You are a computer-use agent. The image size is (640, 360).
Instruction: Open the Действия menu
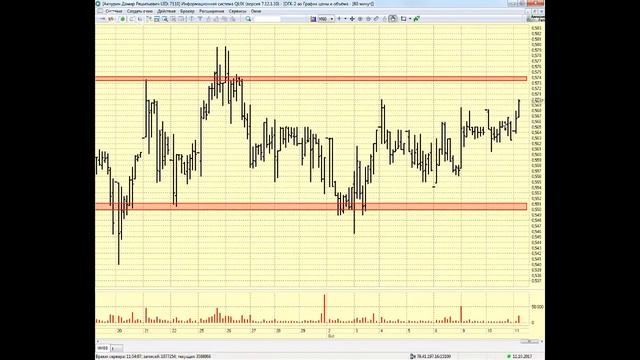166,11
